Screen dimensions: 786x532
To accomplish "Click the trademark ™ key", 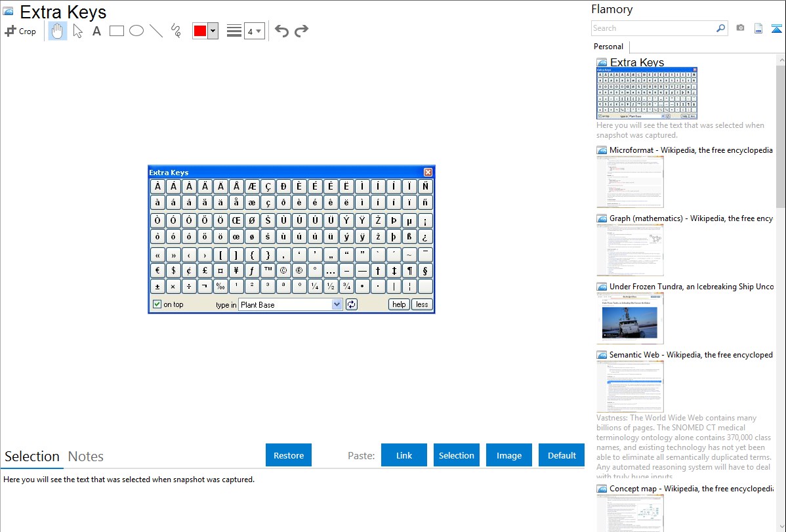I will coord(268,271).
